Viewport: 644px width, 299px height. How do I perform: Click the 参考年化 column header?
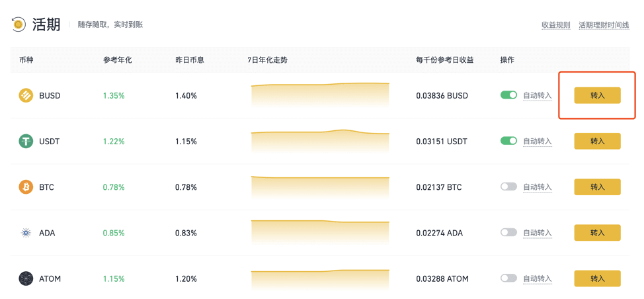[x=118, y=60]
